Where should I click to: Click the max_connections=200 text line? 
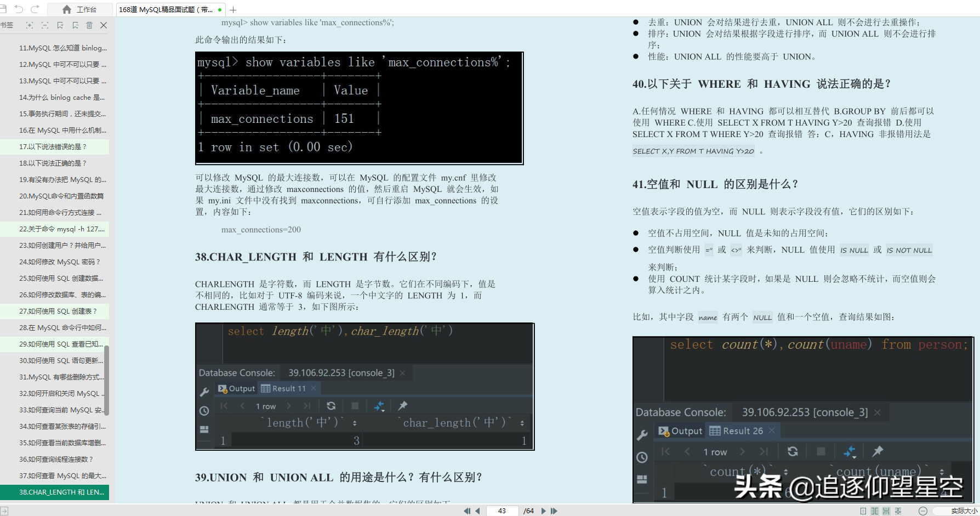click(x=261, y=230)
